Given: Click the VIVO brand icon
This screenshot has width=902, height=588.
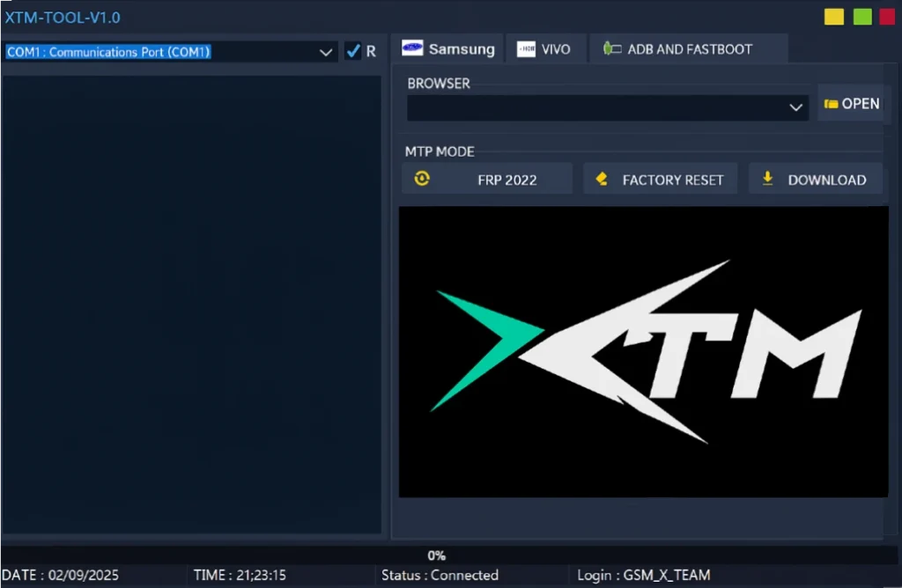Looking at the screenshot, I should click(x=527, y=48).
